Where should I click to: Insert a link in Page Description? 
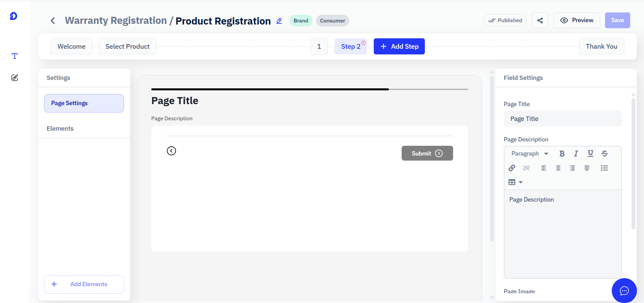click(512, 168)
